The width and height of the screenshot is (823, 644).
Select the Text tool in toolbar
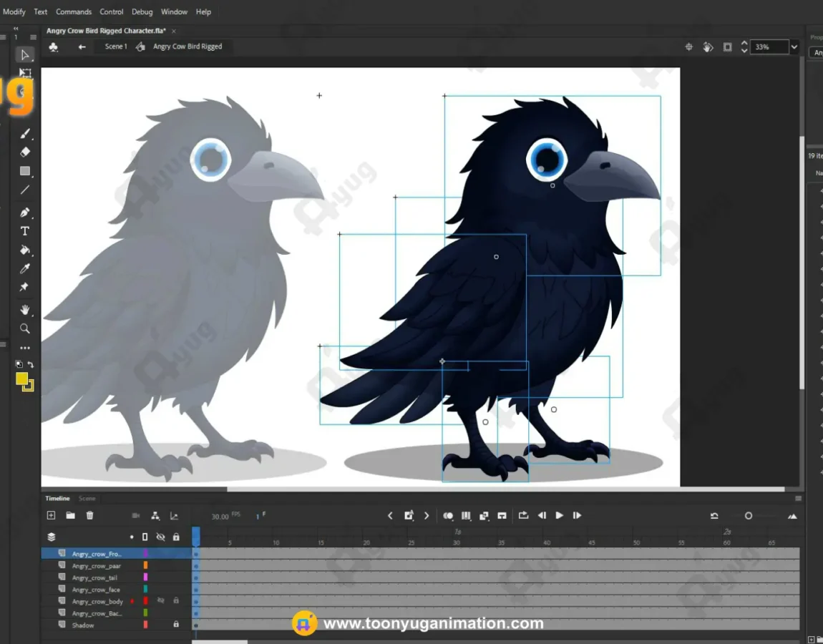tap(24, 231)
